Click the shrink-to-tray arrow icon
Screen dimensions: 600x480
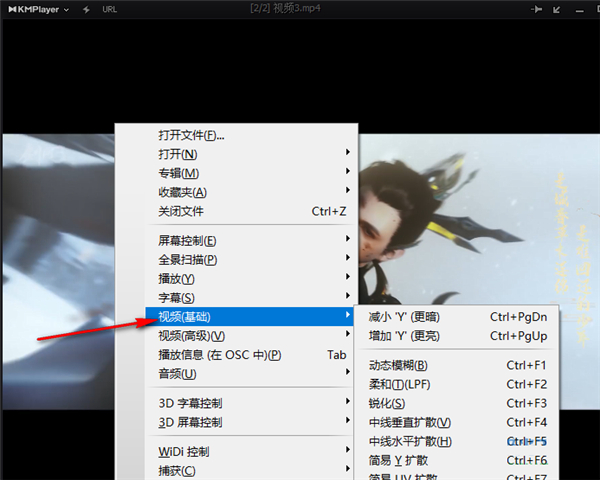(x=557, y=10)
